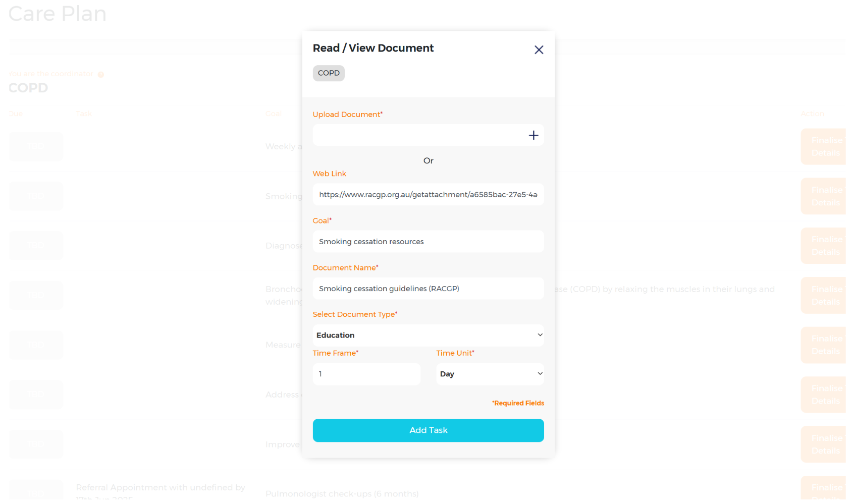Click the Time Frame number field

click(366, 374)
